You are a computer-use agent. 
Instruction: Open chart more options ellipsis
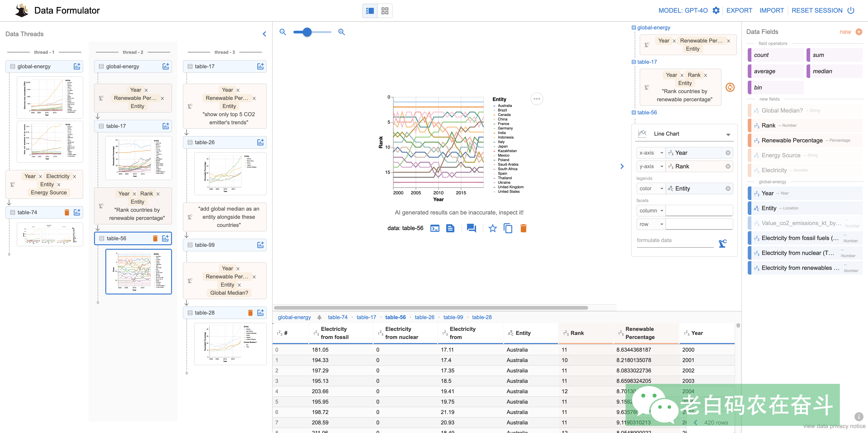[537, 99]
